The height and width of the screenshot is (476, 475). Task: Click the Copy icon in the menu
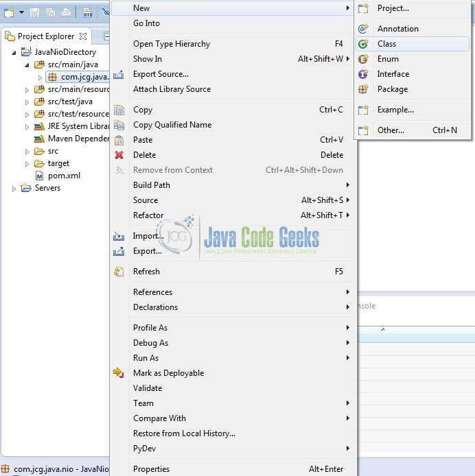click(x=119, y=110)
